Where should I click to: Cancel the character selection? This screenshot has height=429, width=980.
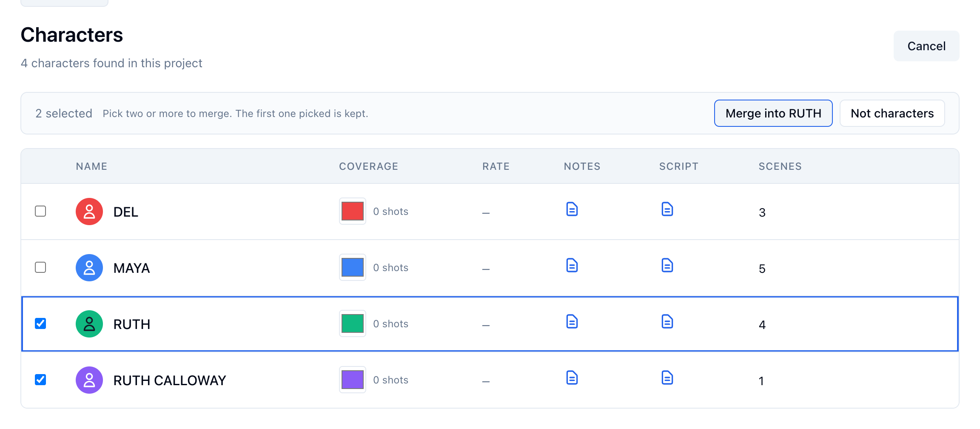coord(926,46)
